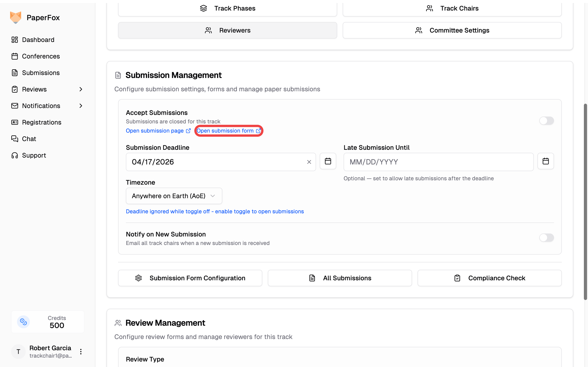Click the Late Submission Until date field
The image size is (588, 367).
pyautogui.click(x=438, y=162)
